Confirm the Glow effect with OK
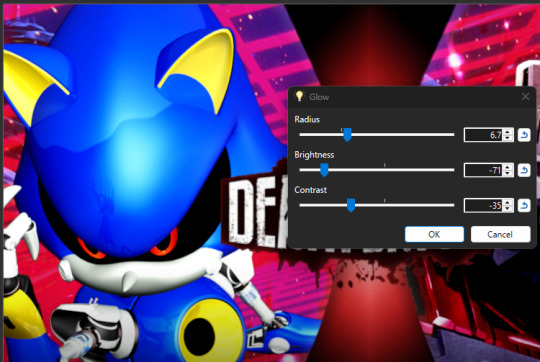The image size is (540, 362). click(434, 234)
